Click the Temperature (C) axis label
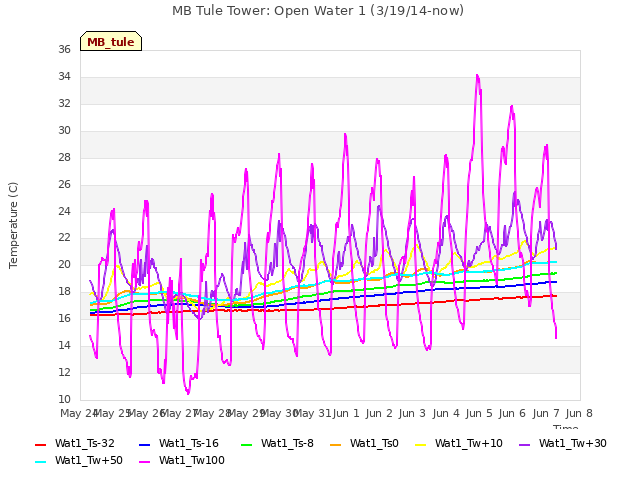Image resolution: width=640 pixels, height=480 pixels. click(x=13, y=225)
